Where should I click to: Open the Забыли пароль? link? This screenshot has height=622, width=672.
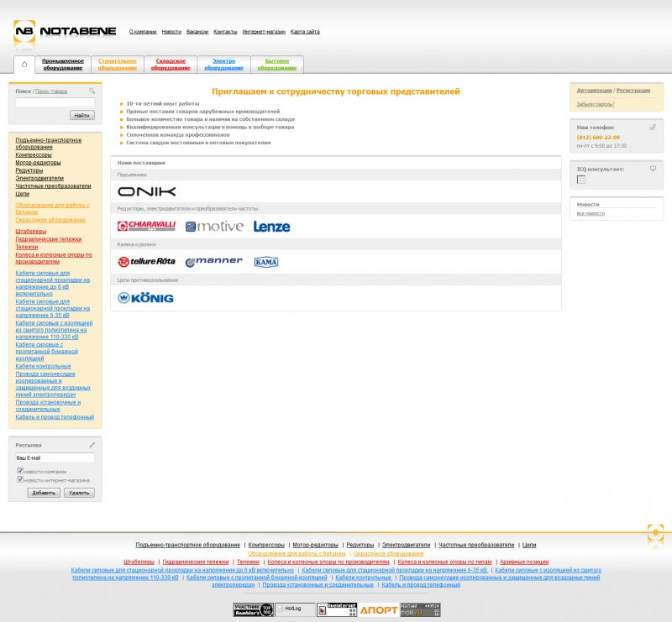(x=596, y=104)
